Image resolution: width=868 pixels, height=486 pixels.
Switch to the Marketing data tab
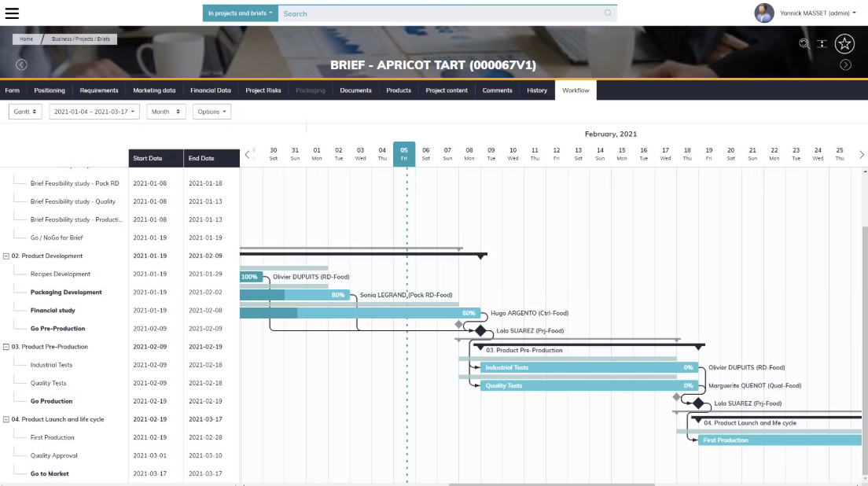[154, 90]
